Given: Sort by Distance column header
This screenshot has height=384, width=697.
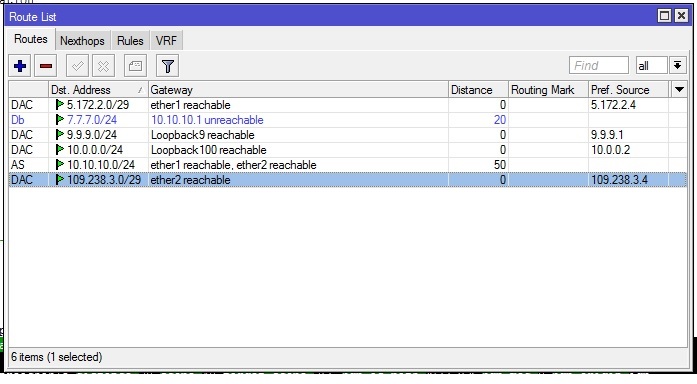Looking at the screenshot, I should (478, 90).
